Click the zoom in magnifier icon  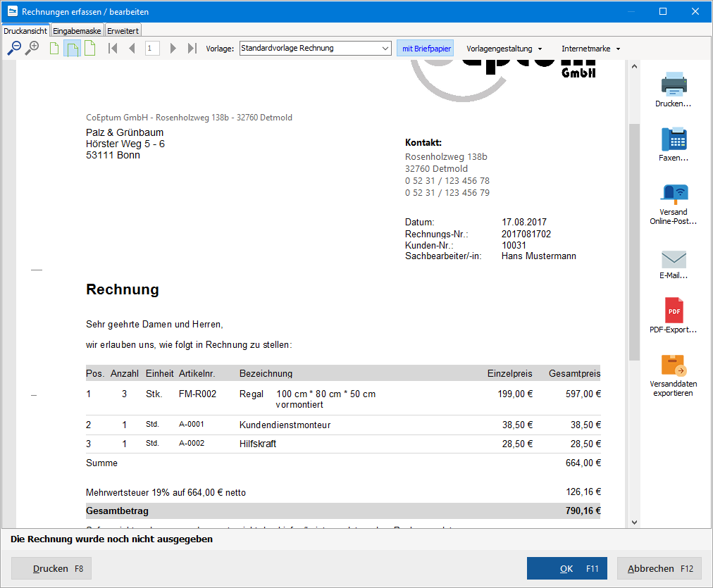tap(32, 48)
